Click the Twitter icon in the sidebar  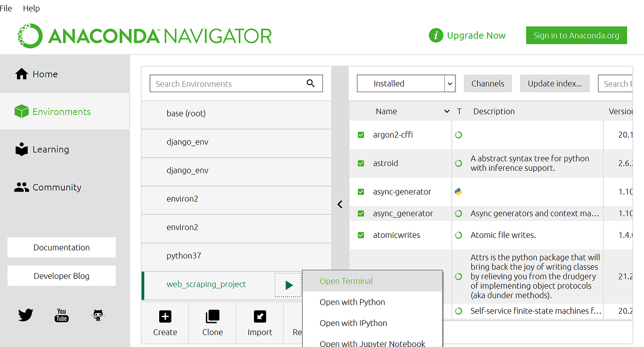click(25, 315)
